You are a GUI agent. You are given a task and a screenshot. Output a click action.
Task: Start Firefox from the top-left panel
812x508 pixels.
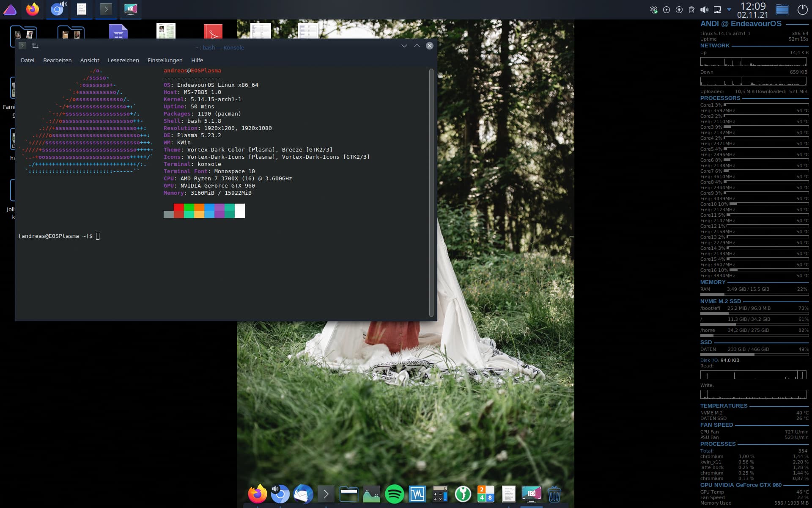[x=33, y=9]
